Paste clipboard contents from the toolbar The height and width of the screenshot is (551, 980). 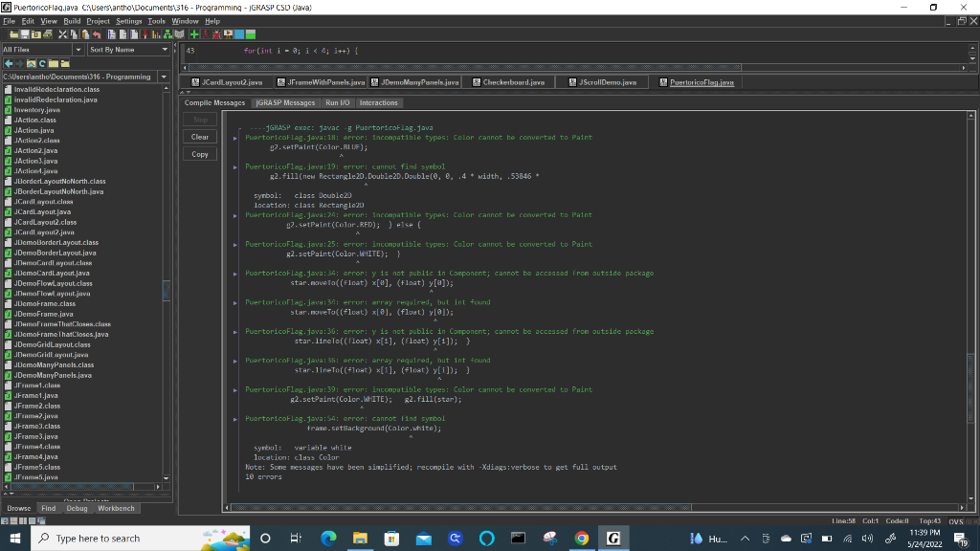coord(85,35)
